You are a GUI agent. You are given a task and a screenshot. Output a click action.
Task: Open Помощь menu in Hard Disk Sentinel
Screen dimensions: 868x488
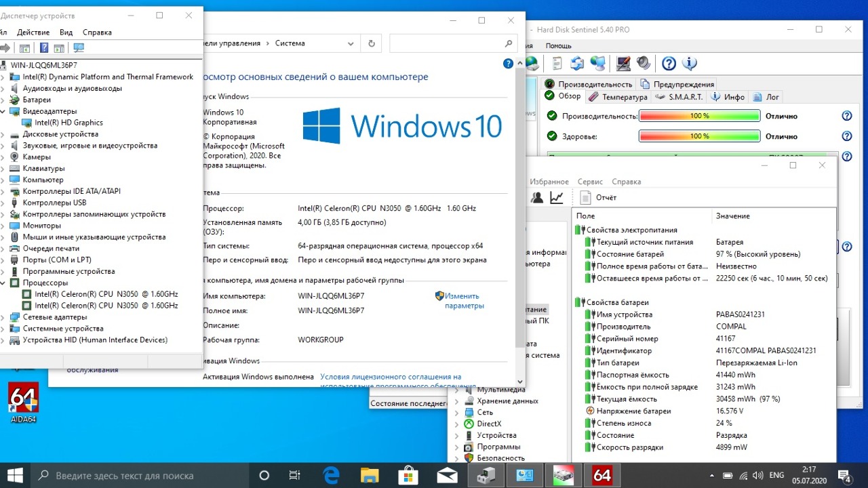(x=559, y=45)
